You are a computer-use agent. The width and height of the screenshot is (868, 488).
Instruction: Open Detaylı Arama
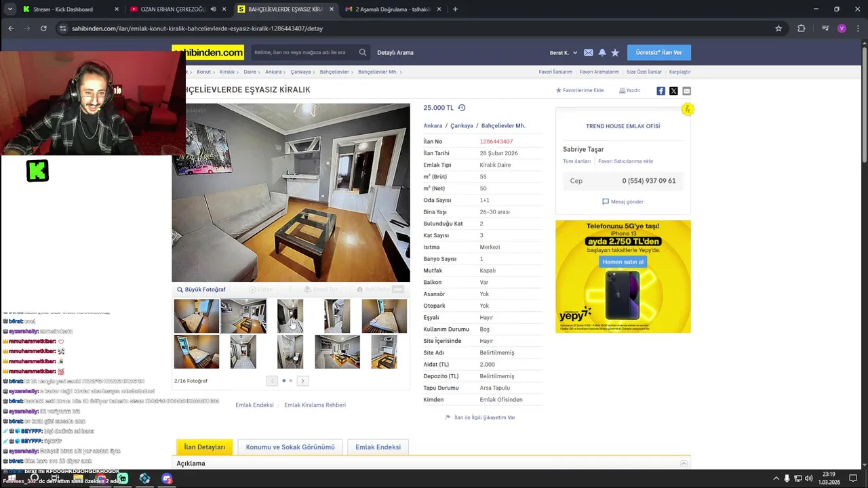pos(395,53)
